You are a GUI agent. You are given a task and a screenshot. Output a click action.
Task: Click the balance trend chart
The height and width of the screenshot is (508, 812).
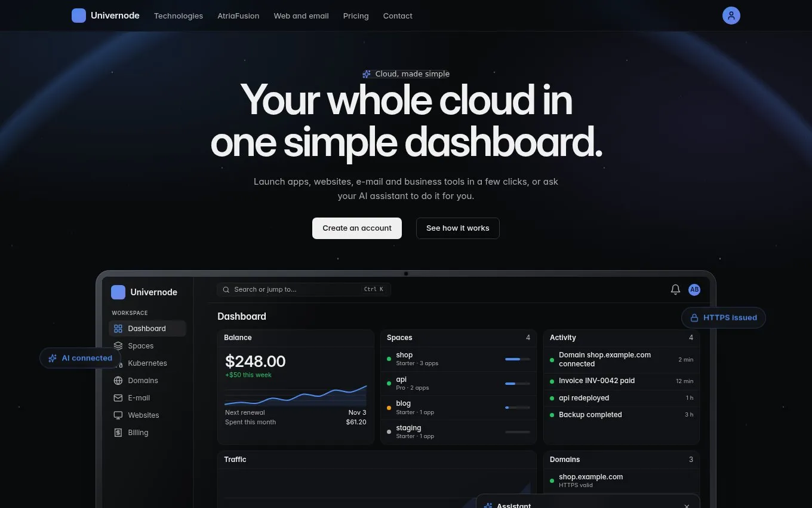click(296, 396)
